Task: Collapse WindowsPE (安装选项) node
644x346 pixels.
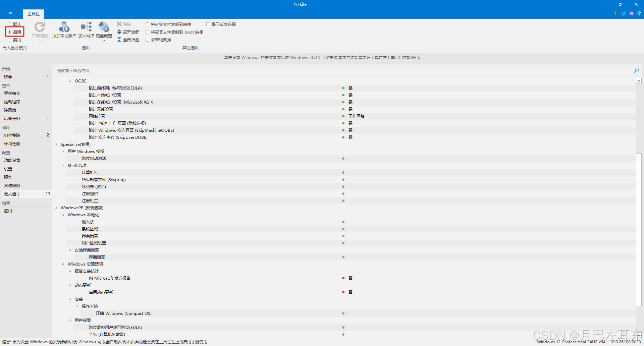Action: [x=56, y=208]
